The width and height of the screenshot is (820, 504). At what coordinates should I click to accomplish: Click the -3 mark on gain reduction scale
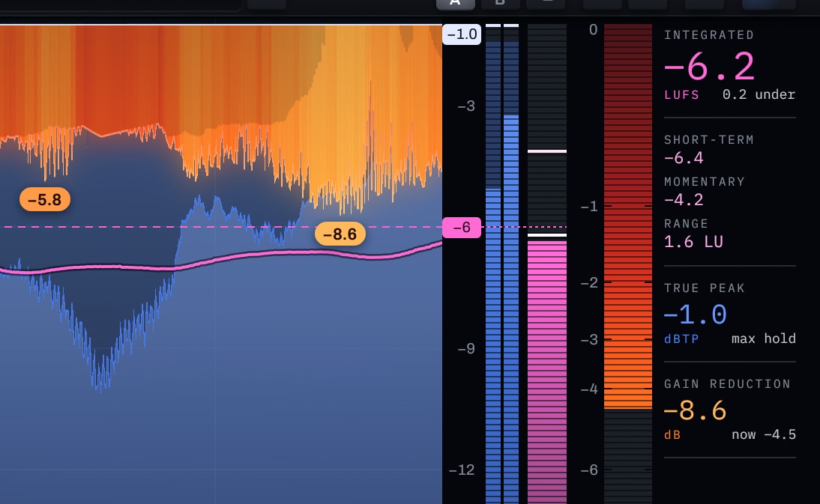[x=589, y=339]
